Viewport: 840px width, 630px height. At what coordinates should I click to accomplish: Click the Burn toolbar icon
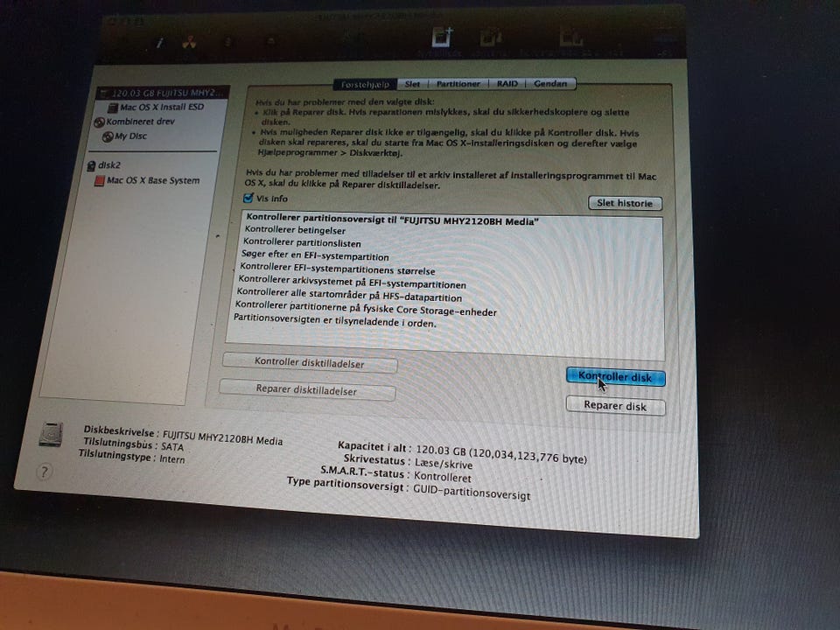click(189, 42)
